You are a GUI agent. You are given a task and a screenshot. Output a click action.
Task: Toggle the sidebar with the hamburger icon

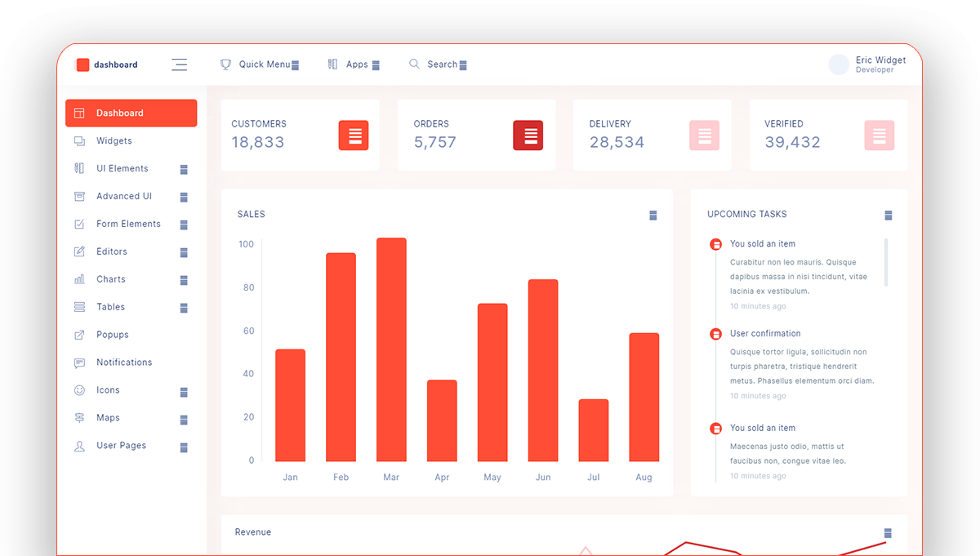tap(180, 64)
